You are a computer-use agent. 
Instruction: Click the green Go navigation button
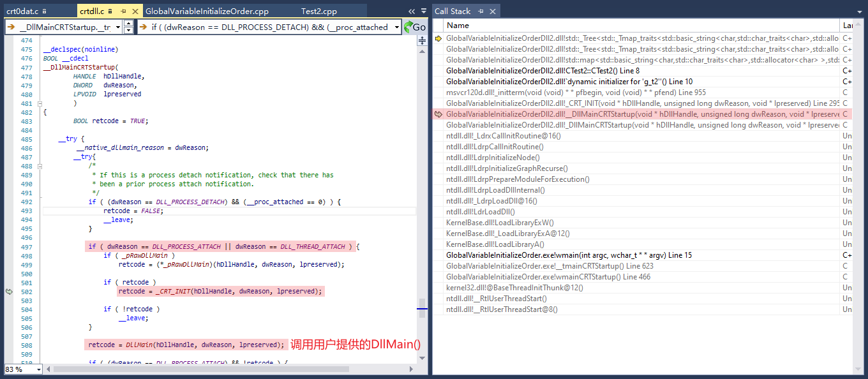click(415, 27)
